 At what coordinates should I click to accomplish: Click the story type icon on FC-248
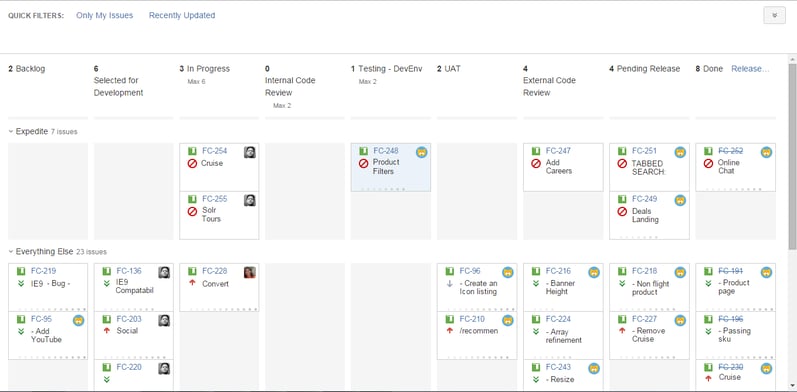pos(363,151)
